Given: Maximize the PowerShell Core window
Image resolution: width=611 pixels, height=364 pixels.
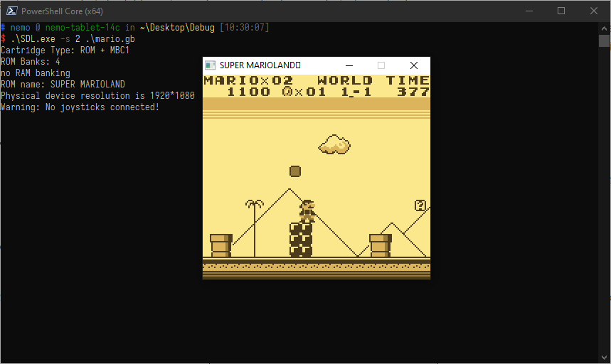Looking at the screenshot, I should [x=561, y=11].
